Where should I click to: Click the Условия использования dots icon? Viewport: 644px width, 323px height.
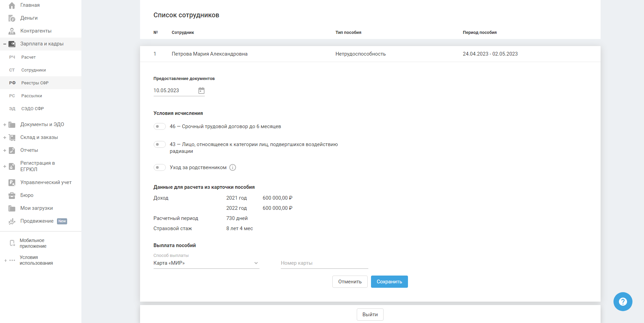pos(12,260)
